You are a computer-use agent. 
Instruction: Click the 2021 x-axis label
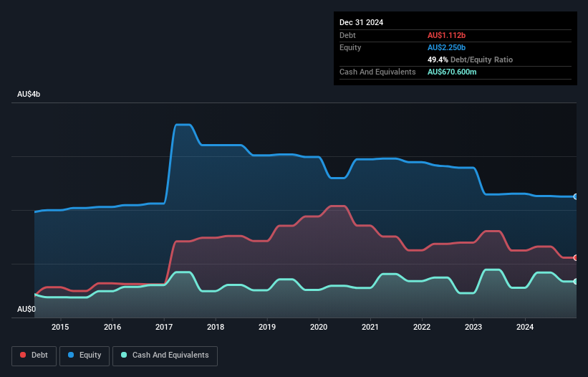(370, 327)
